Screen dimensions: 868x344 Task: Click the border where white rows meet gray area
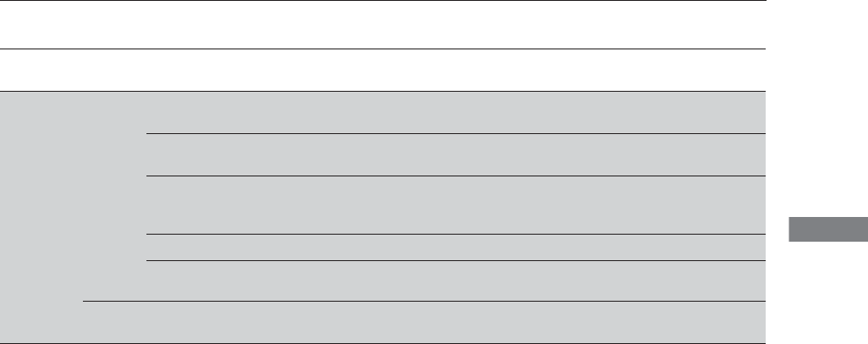pyautogui.click(x=383, y=91)
